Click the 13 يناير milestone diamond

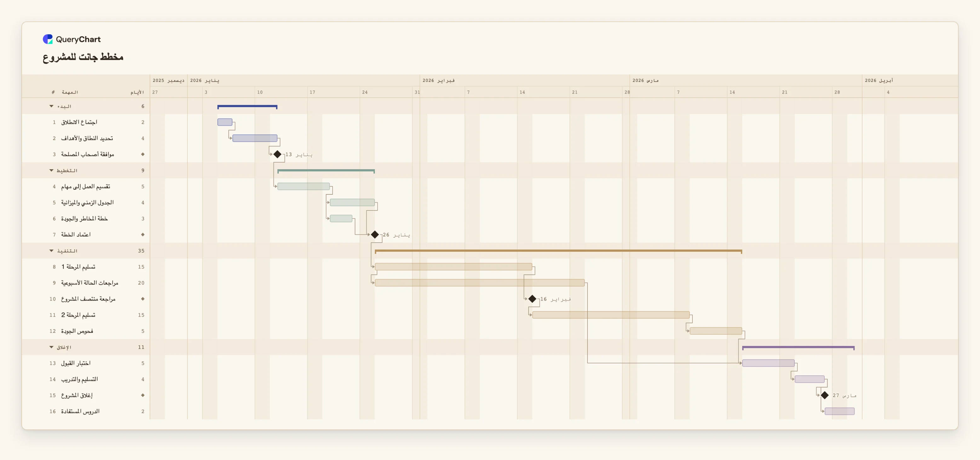tap(277, 154)
